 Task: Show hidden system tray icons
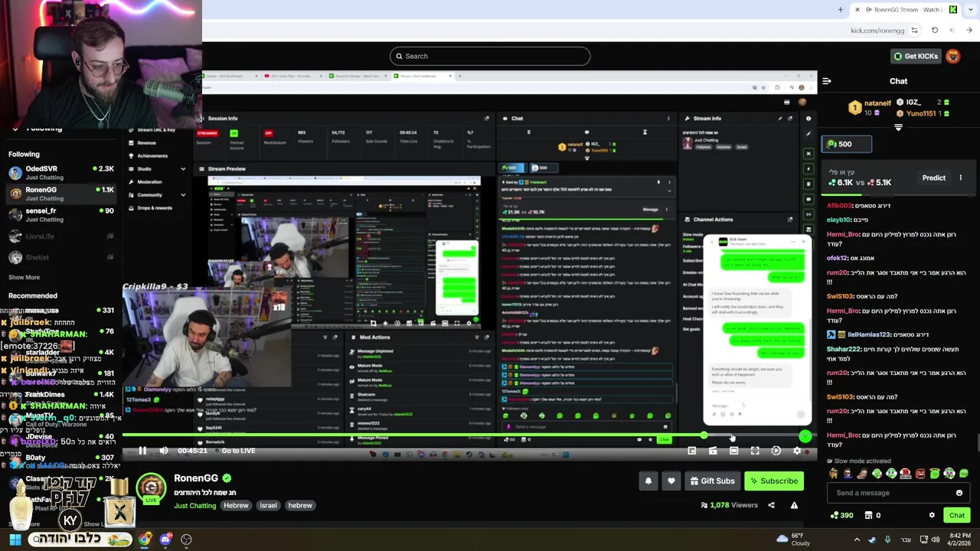(857, 540)
